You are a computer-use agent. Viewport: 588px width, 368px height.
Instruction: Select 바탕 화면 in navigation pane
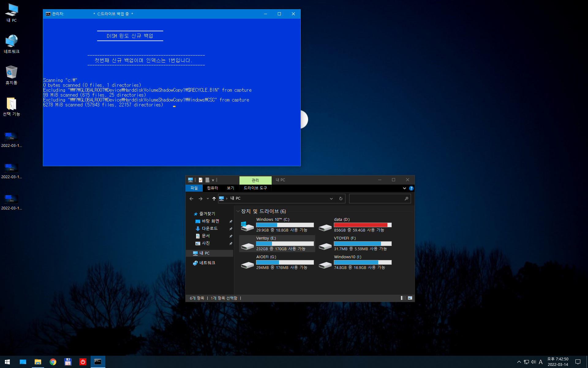pyautogui.click(x=210, y=221)
